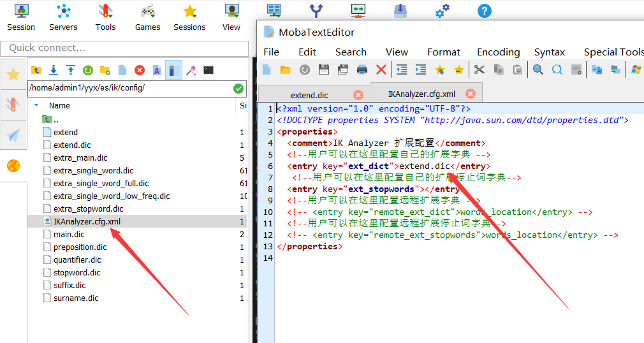The width and height of the screenshot is (644, 343).
Task: Open the Session icon in MobaXterm toolbar
Action: 21,18
